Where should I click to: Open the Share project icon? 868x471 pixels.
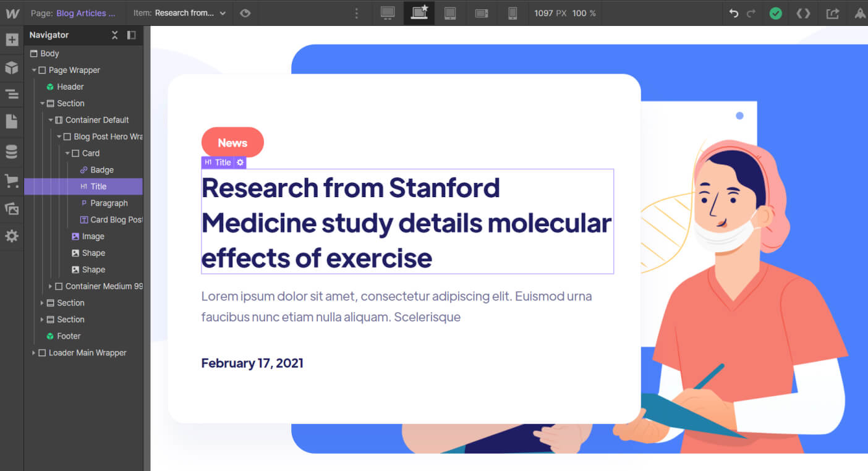[x=833, y=13]
